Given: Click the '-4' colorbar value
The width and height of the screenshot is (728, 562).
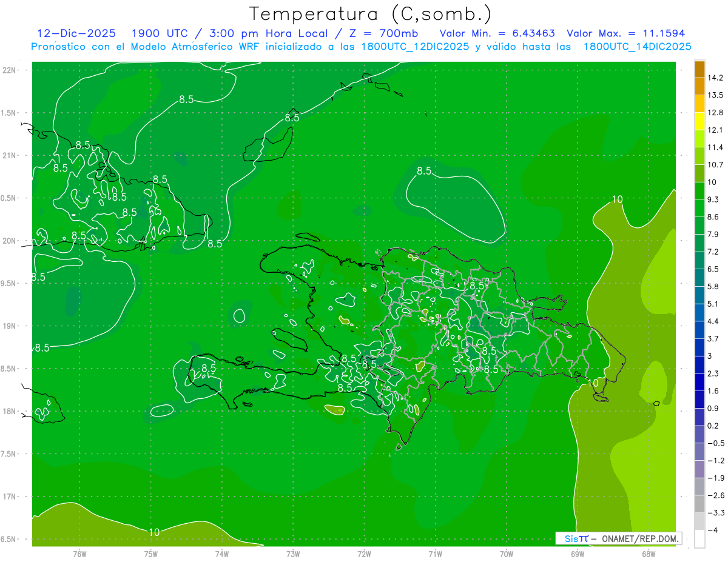Looking at the screenshot, I should [713, 530].
